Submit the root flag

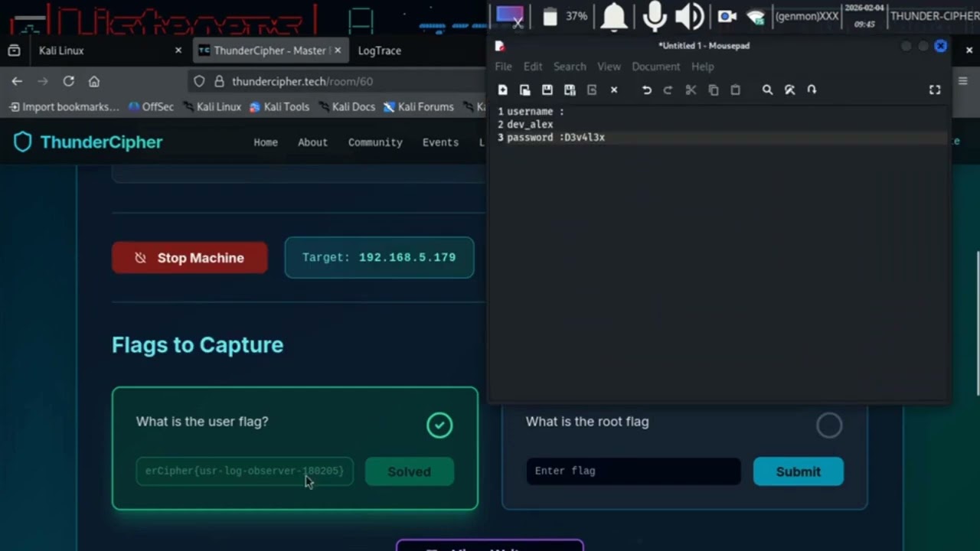pos(799,471)
